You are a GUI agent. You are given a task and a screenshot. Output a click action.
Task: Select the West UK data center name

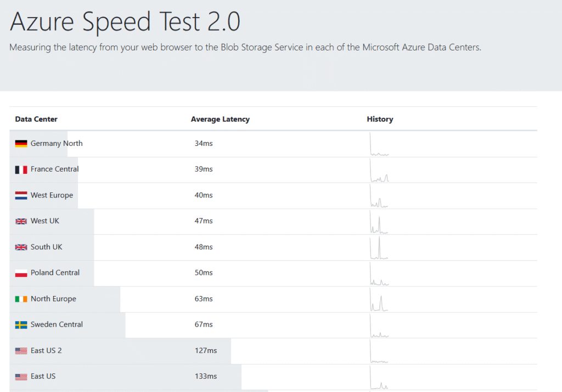point(45,221)
